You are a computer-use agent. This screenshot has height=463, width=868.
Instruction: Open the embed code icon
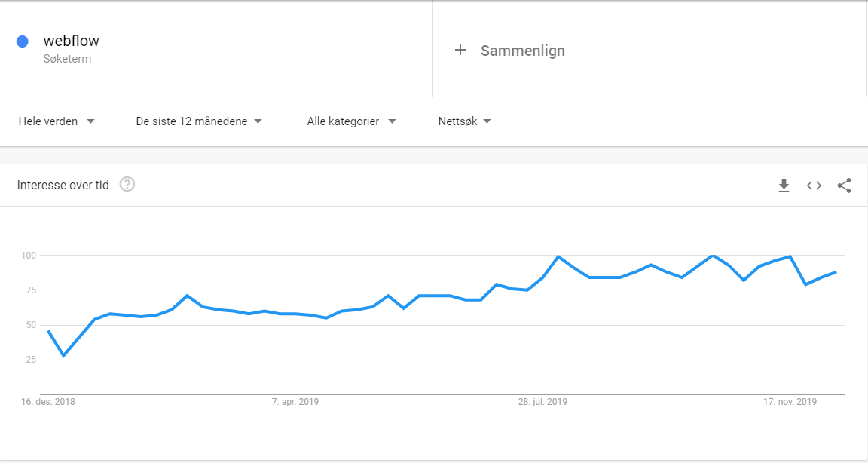(x=814, y=186)
